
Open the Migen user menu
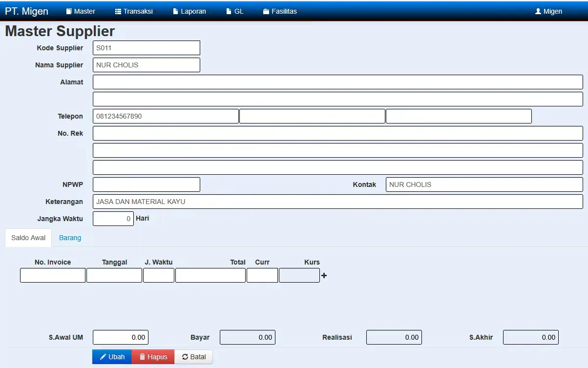click(x=549, y=11)
